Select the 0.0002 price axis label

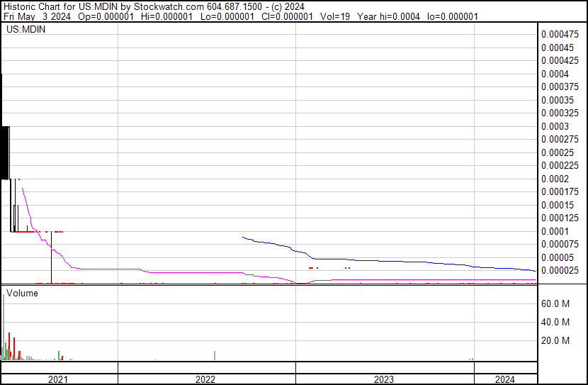point(555,179)
